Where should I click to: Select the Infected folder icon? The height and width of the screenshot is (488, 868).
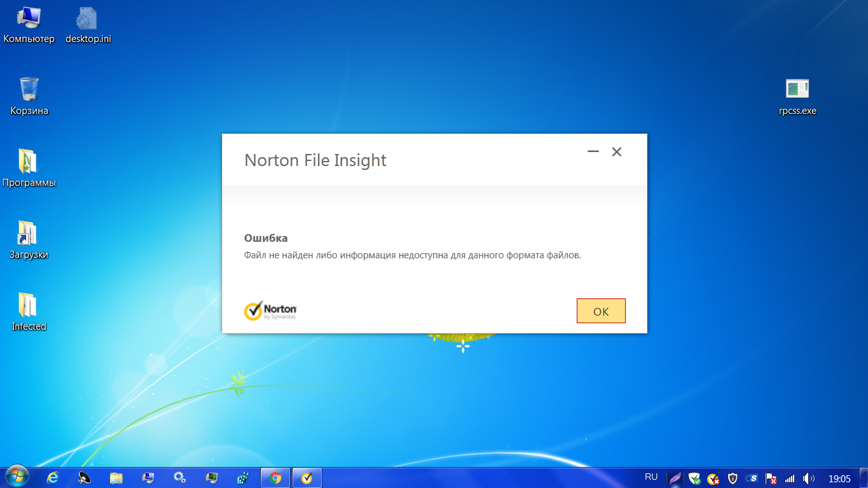(29, 312)
